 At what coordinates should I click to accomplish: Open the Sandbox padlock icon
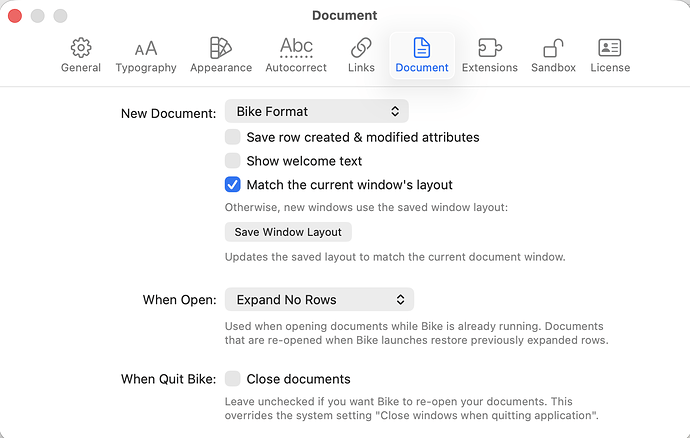point(553,48)
